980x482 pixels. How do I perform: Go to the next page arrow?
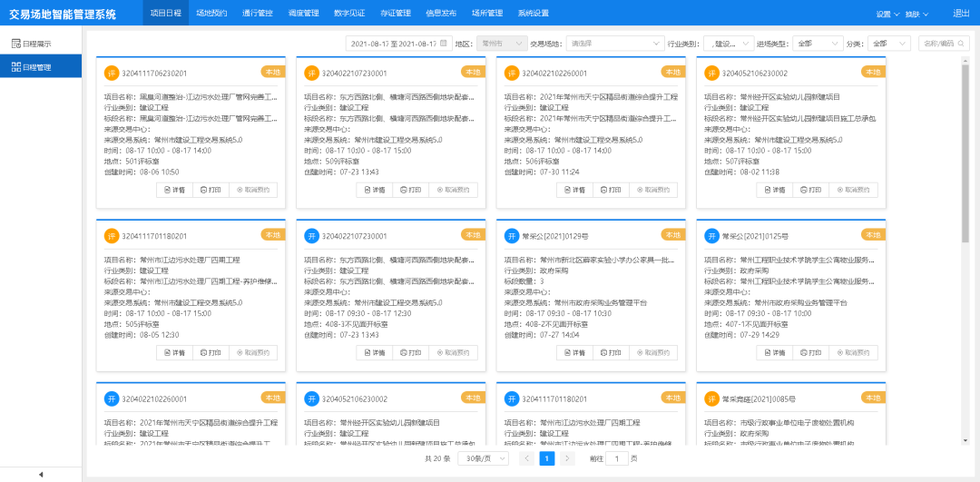click(567, 458)
